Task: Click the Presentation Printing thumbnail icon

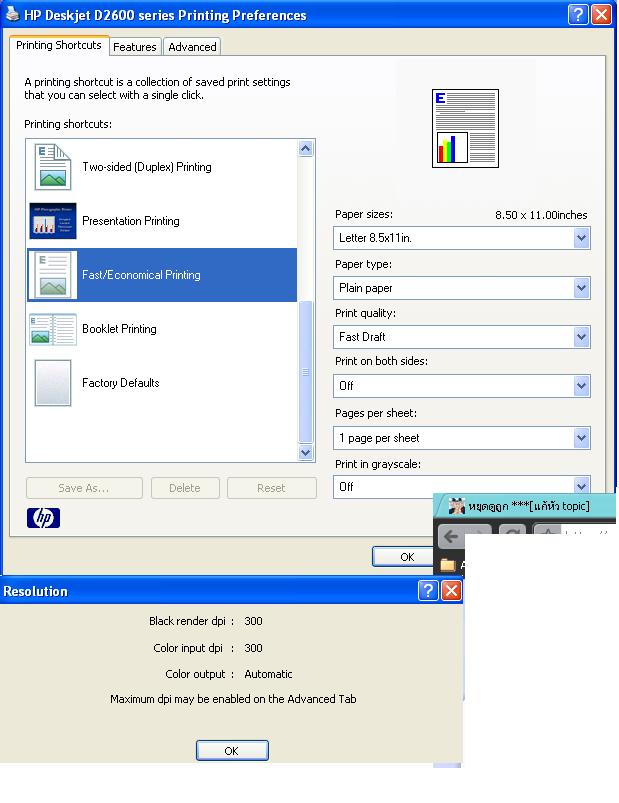Action: [53, 221]
